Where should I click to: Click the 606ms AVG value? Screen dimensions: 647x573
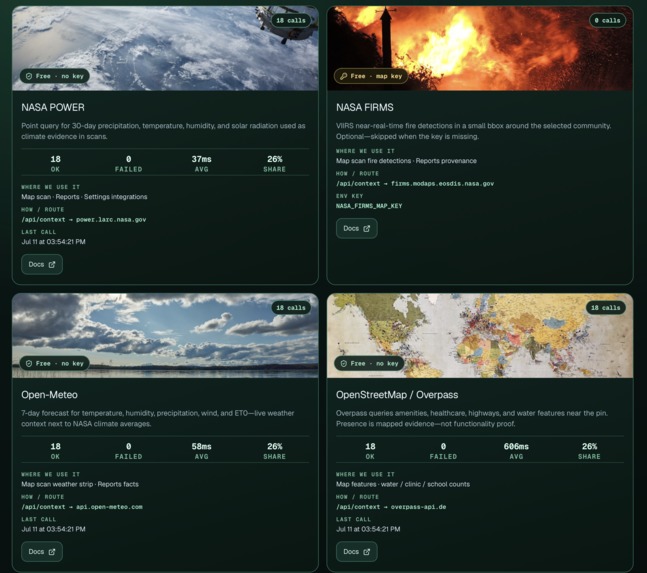(x=516, y=447)
